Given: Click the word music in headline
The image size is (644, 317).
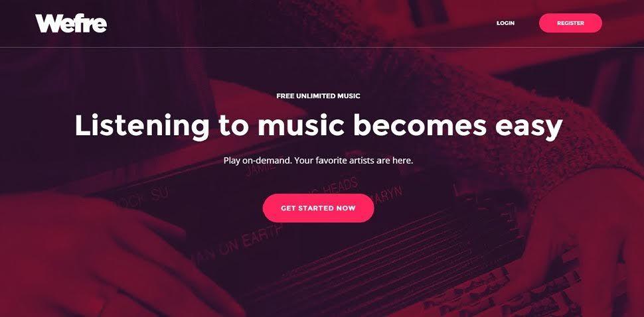Looking at the screenshot, I should point(301,125).
